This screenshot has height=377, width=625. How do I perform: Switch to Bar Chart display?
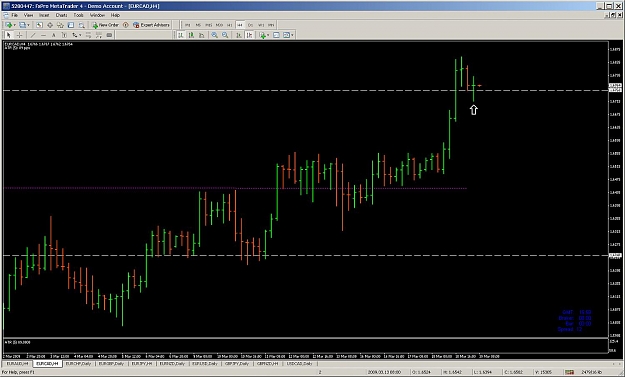[x=181, y=35]
